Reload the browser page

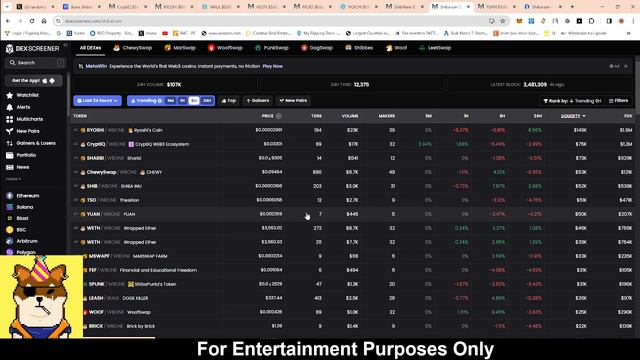coord(32,21)
